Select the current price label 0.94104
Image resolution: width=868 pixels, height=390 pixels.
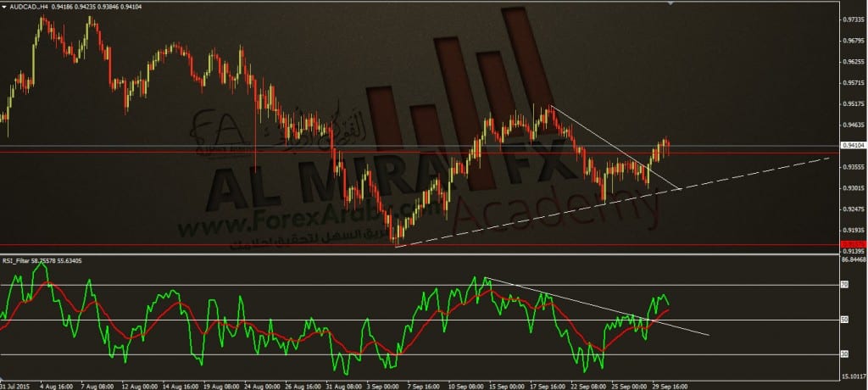tap(853, 145)
